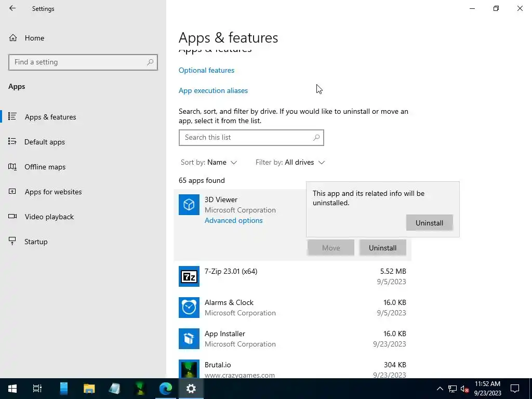Click the 3D Viewer app icon
Viewport: 532px width, 399px height.
pyautogui.click(x=189, y=205)
